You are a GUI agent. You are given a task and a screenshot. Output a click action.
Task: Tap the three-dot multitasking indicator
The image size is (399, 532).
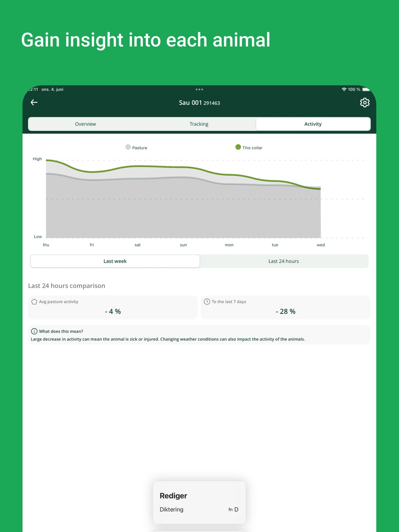click(x=199, y=89)
